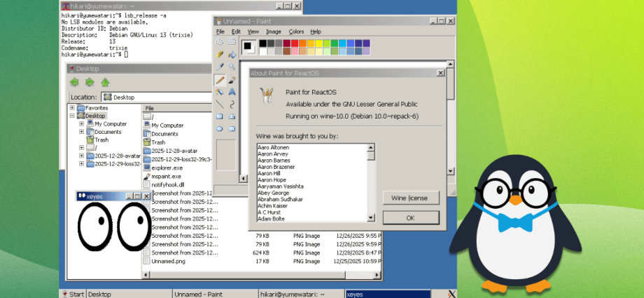Click the X icon in the taskbar tray
The image size is (644, 298).
coord(451,294)
